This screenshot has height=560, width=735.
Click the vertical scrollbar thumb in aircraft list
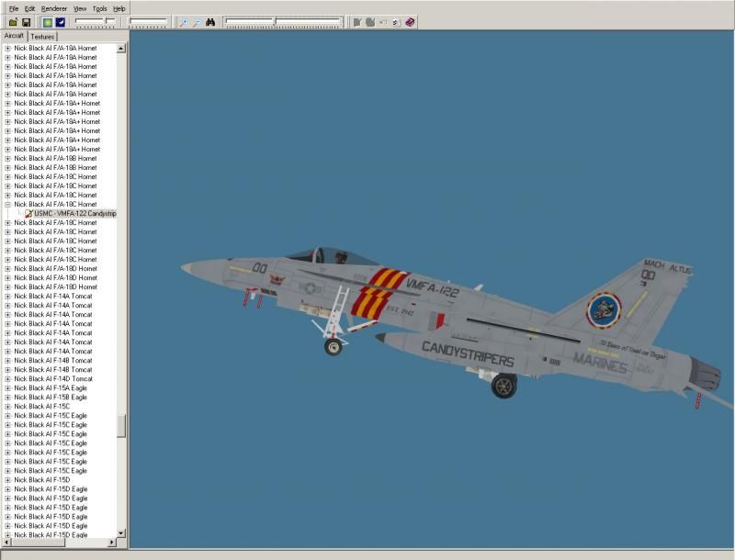click(x=121, y=426)
